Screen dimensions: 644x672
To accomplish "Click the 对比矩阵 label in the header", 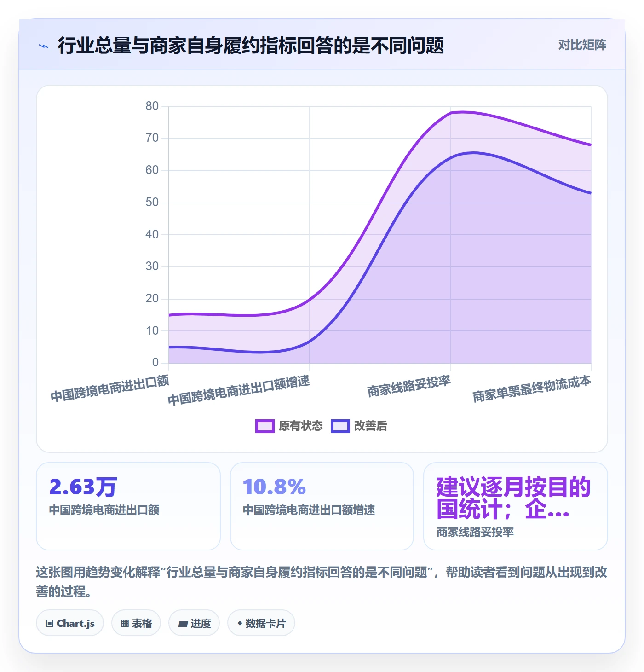I will pos(582,45).
